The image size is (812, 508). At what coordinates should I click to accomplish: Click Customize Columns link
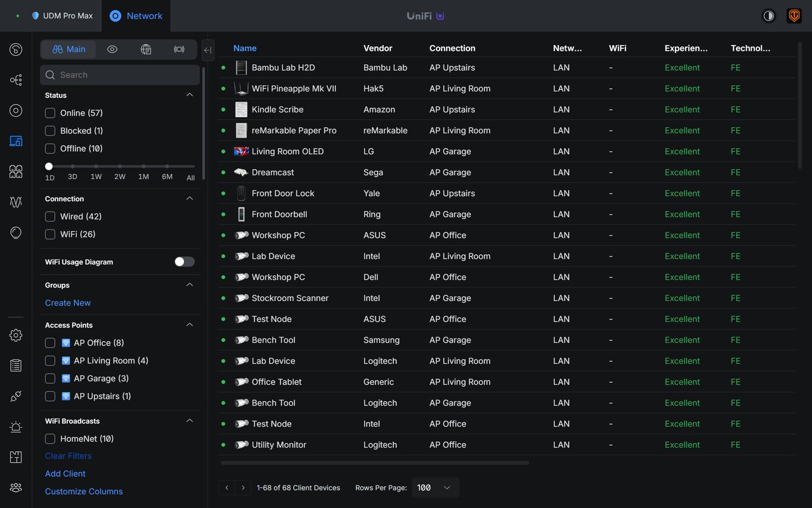[x=84, y=491]
